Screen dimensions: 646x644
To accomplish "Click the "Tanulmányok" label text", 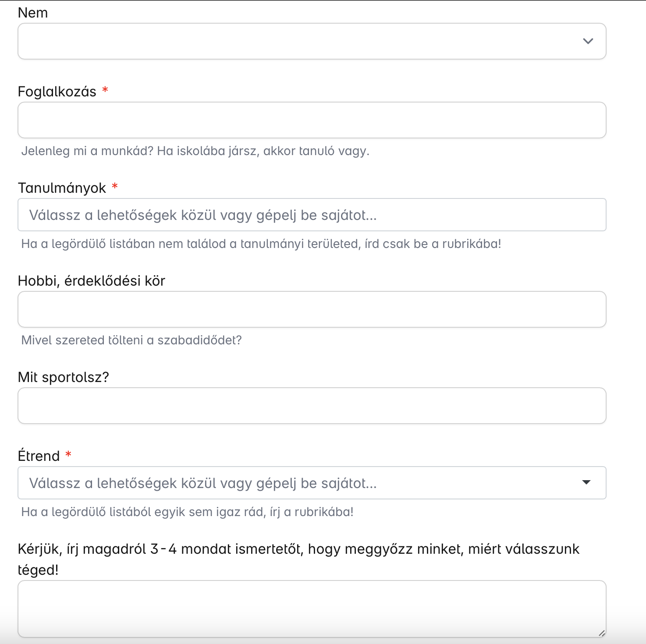I will coord(62,188).
